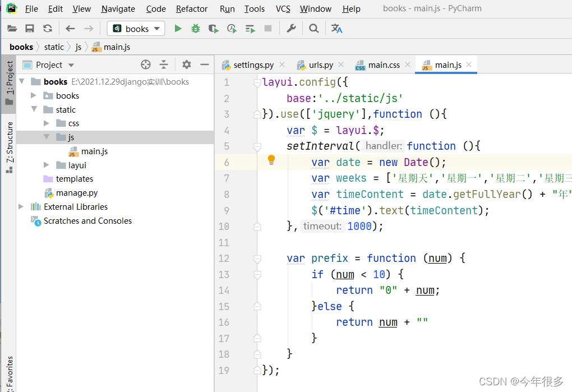Toggle code fold marker at line 5
This screenshot has width=572, height=392.
pyautogui.click(x=257, y=146)
